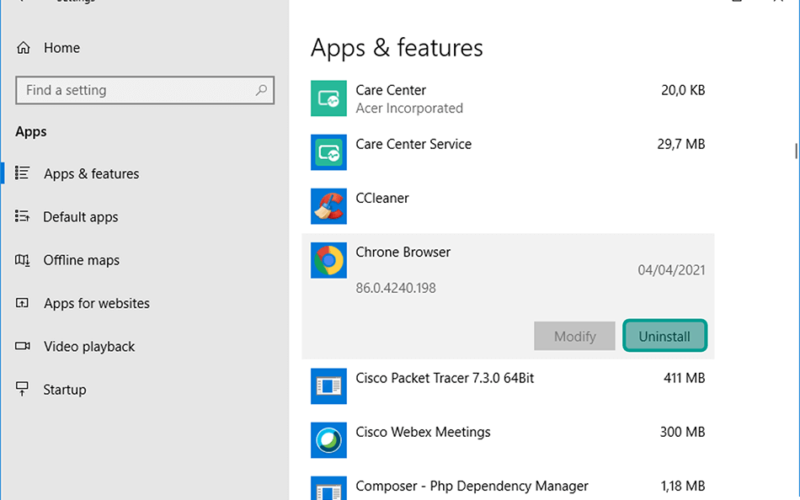Click the Cisco Webex Meetings app icon

[x=329, y=440]
